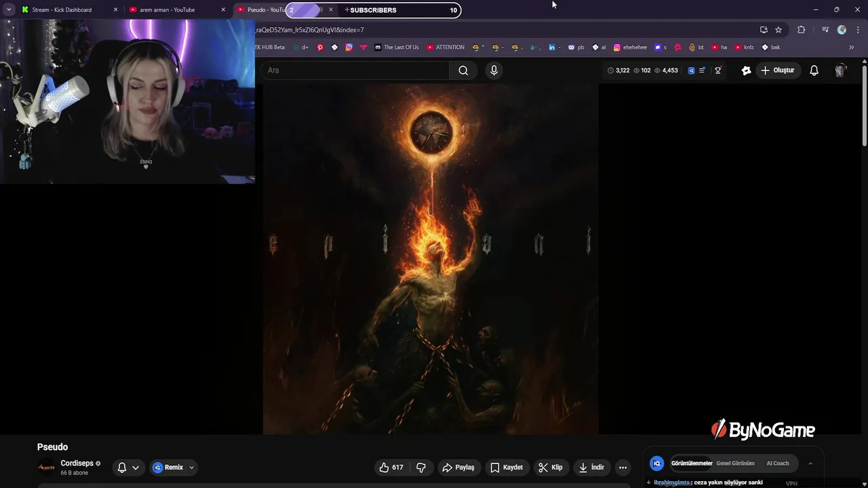Open the 'pb' bookmark

pos(576,47)
